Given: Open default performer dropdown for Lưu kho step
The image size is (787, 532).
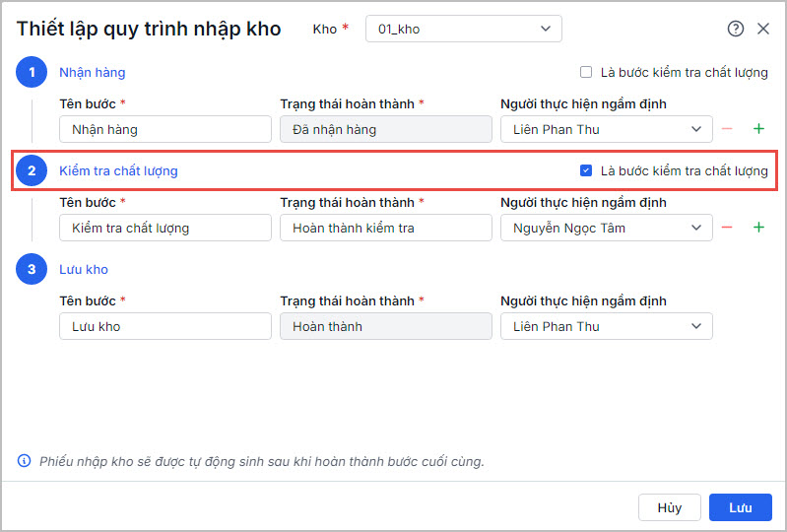Looking at the screenshot, I should (606, 326).
